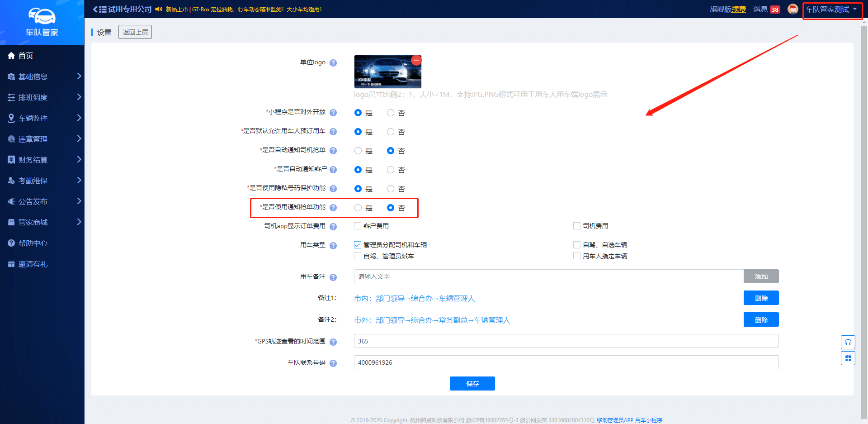Click the 用车备注 text input field
This screenshot has width=868, height=424.
(x=548, y=276)
